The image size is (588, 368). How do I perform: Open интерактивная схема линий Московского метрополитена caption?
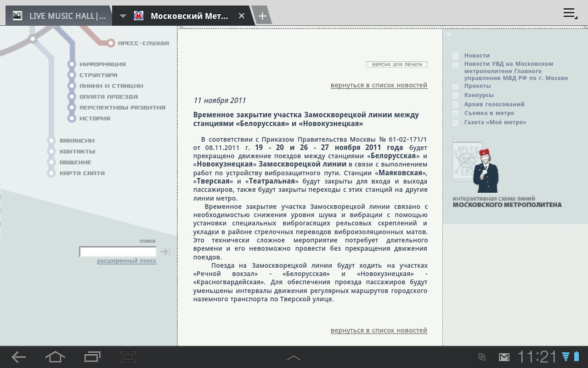tap(507, 201)
